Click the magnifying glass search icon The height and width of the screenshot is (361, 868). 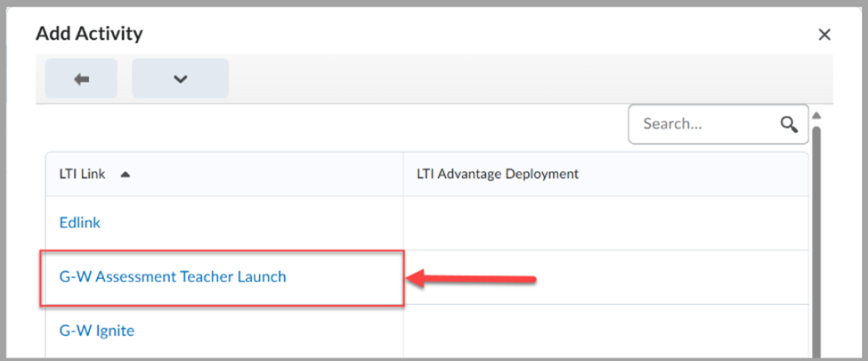point(789,124)
